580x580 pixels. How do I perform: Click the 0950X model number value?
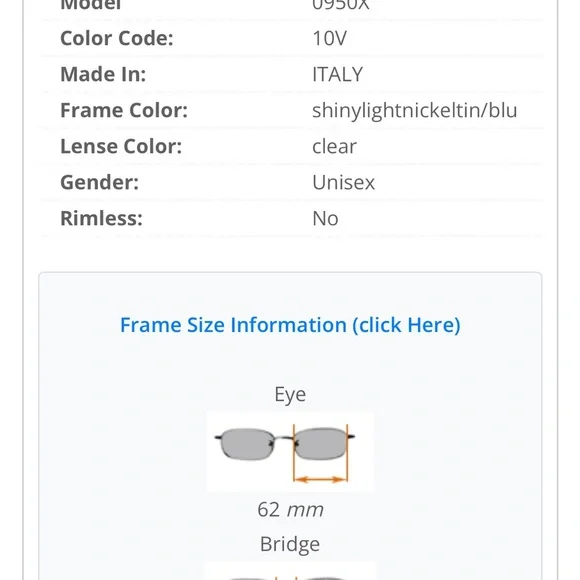click(x=341, y=5)
